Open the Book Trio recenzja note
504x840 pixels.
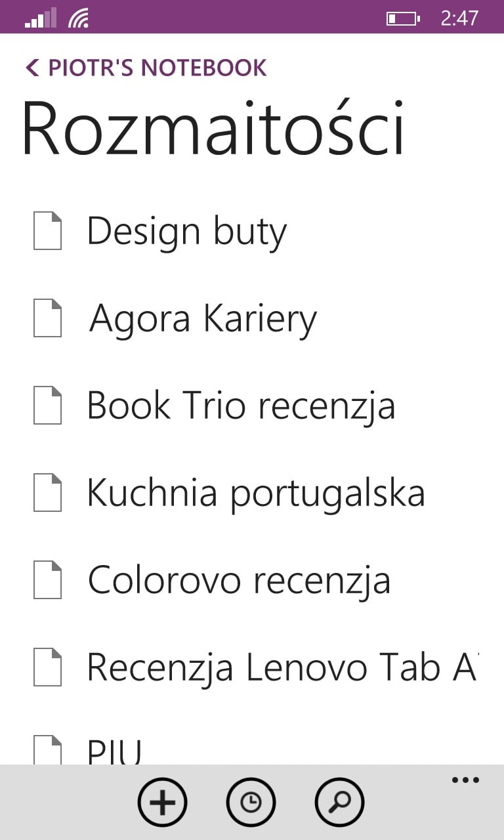tap(241, 406)
